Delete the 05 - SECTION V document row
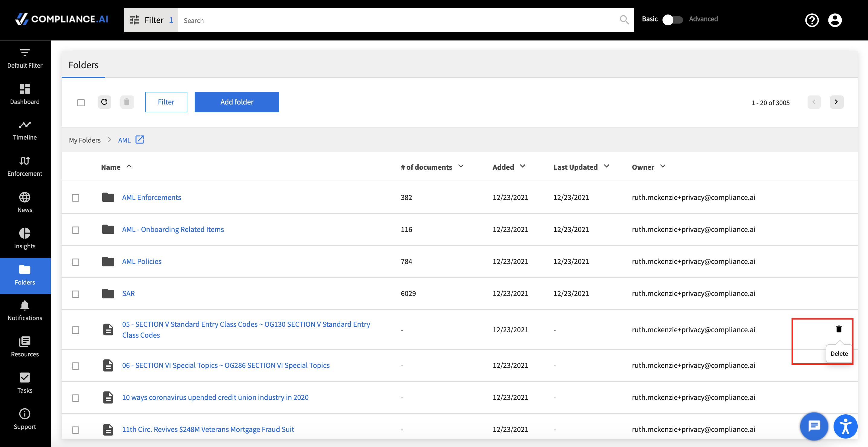Screen dimensions: 868x447 click(x=839, y=329)
